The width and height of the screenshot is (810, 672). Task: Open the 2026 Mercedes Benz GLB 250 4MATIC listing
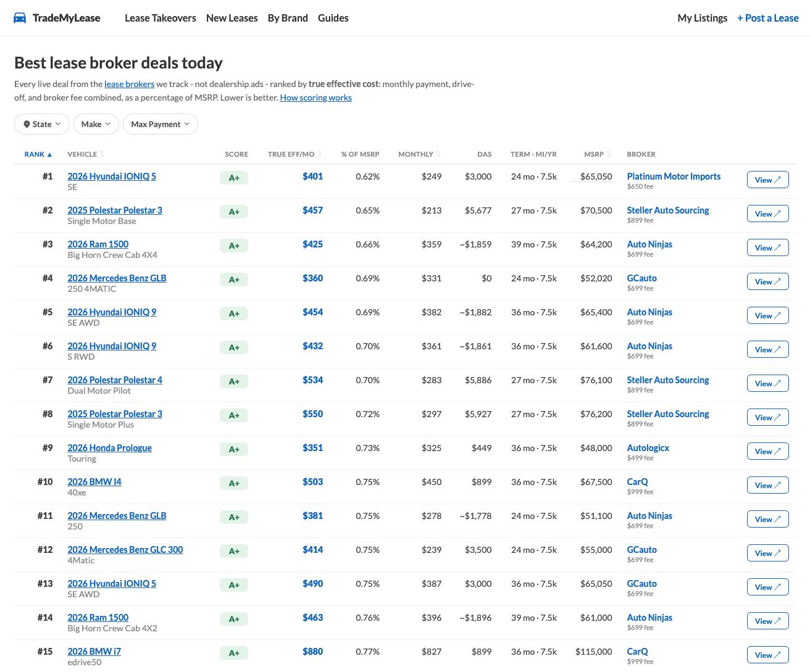pyautogui.click(x=117, y=278)
